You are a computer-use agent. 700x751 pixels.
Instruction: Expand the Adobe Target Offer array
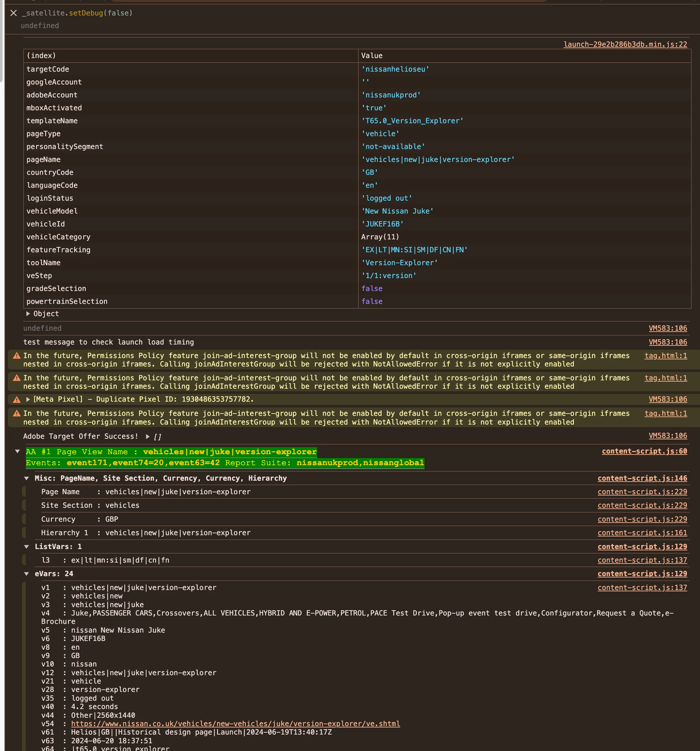[x=148, y=436]
